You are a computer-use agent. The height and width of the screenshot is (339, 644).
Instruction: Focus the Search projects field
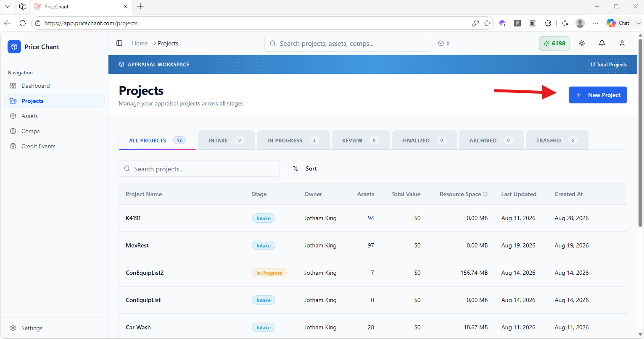click(x=199, y=168)
